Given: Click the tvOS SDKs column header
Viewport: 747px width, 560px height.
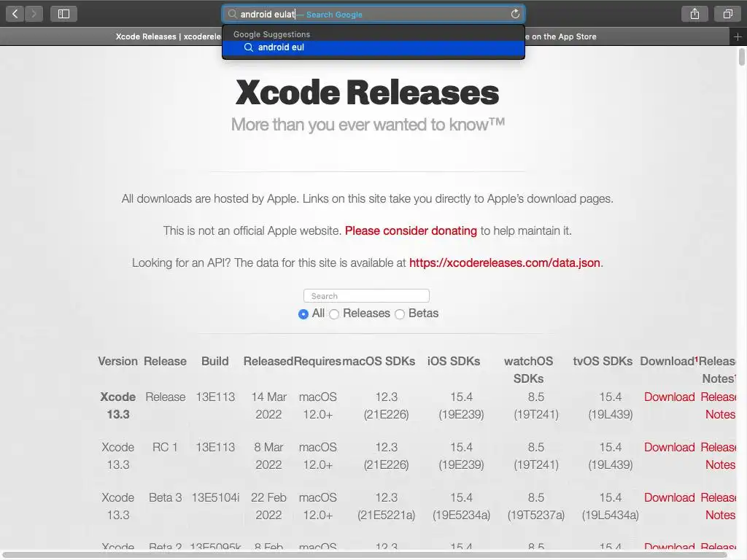Looking at the screenshot, I should pyautogui.click(x=603, y=362).
